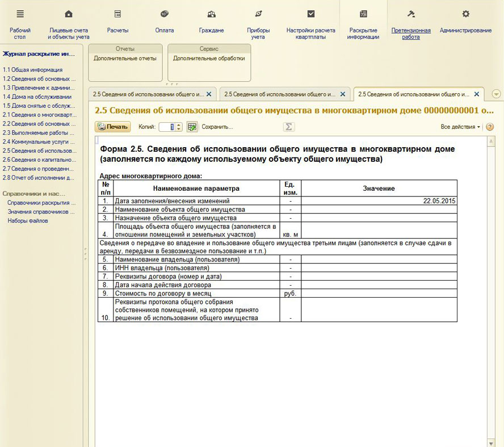Open 2.2 Сведения об основных item
The height and width of the screenshot is (447, 504).
[39, 124]
